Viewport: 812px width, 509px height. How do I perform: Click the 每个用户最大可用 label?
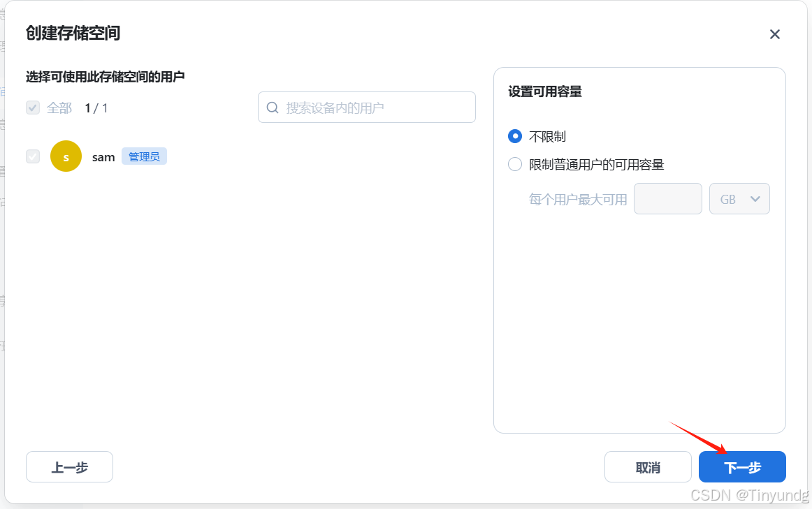click(578, 198)
